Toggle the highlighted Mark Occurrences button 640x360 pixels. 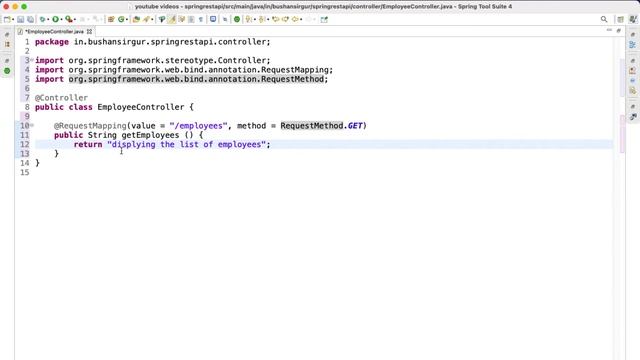[172, 19]
